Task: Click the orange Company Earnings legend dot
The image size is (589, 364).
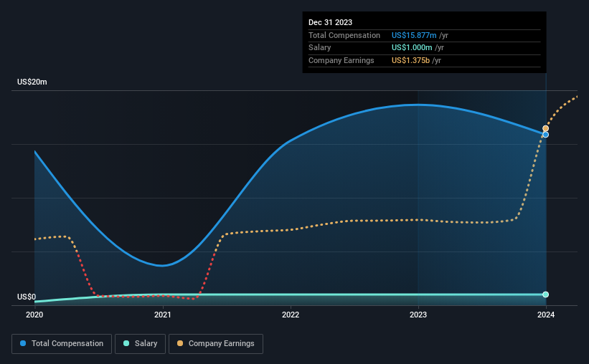Action: point(180,343)
